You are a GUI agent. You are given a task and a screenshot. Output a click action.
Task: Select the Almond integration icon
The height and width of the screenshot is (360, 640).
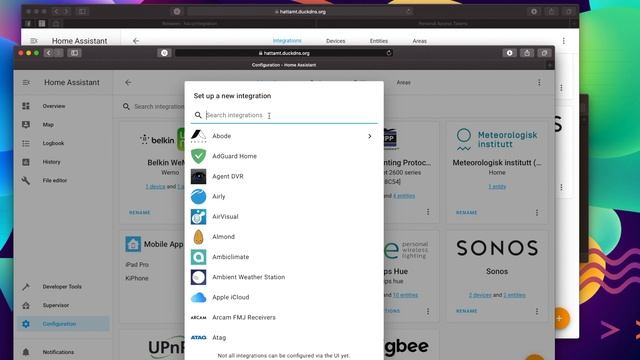pos(198,237)
